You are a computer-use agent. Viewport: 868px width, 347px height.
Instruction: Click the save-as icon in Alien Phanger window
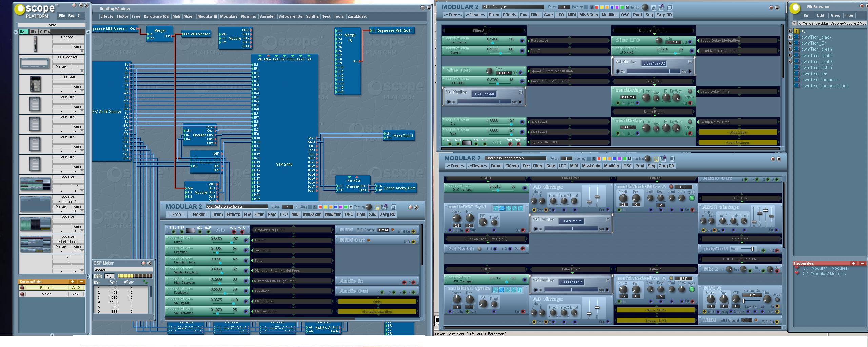pyautogui.click(x=661, y=7)
